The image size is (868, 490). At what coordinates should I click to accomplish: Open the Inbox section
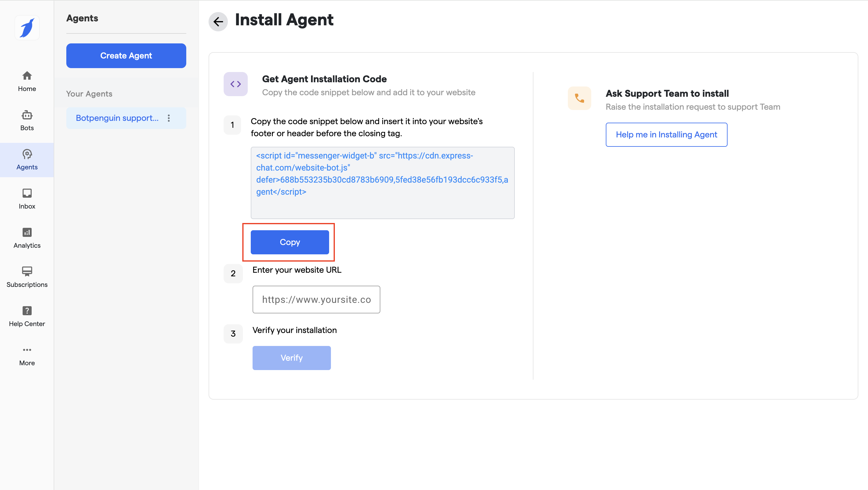[x=27, y=199]
